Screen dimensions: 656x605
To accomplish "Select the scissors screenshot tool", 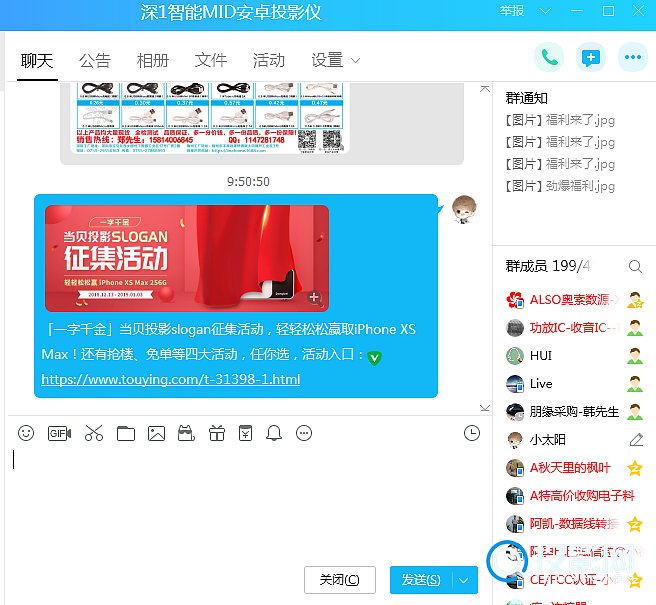I will 94,433.
